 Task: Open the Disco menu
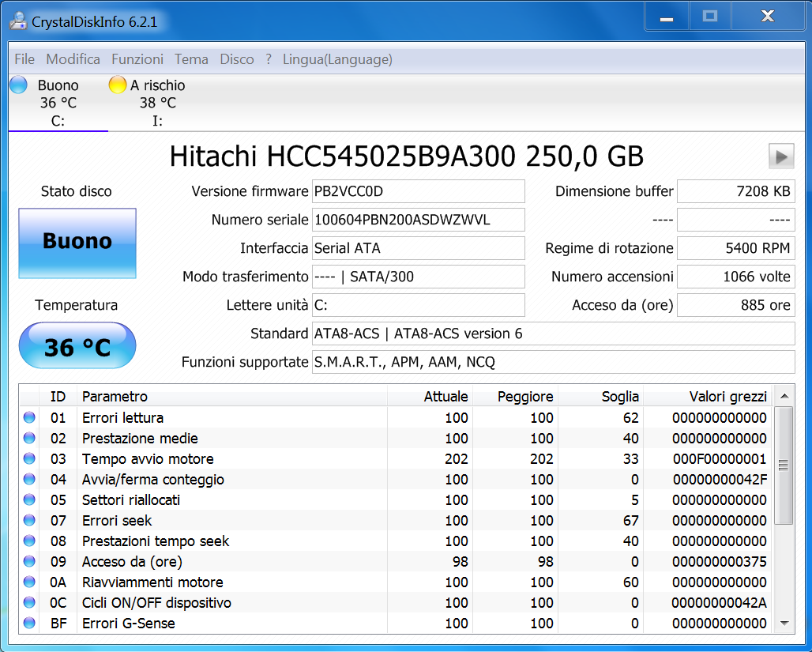(x=237, y=59)
